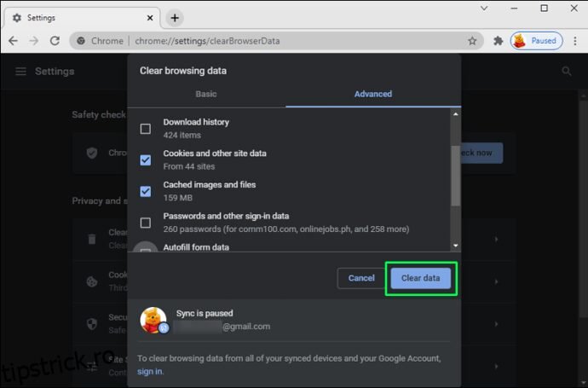Bookmark this page with star icon
The height and width of the screenshot is (388, 588).
472,40
